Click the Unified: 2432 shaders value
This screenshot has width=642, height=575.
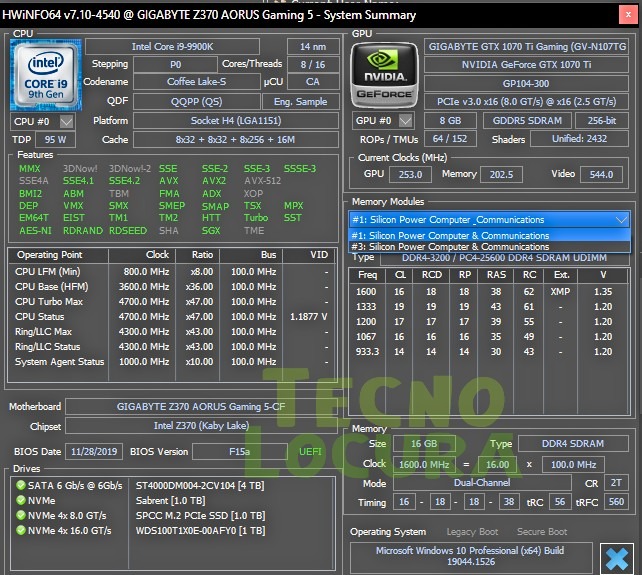click(579, 139)
